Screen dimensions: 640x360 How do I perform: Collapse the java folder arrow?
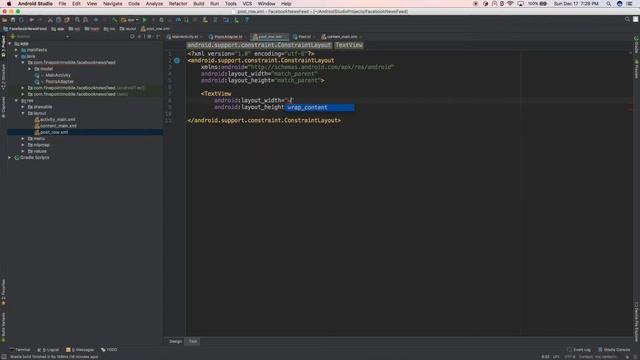pyautogui.click(x=16, y=56)
